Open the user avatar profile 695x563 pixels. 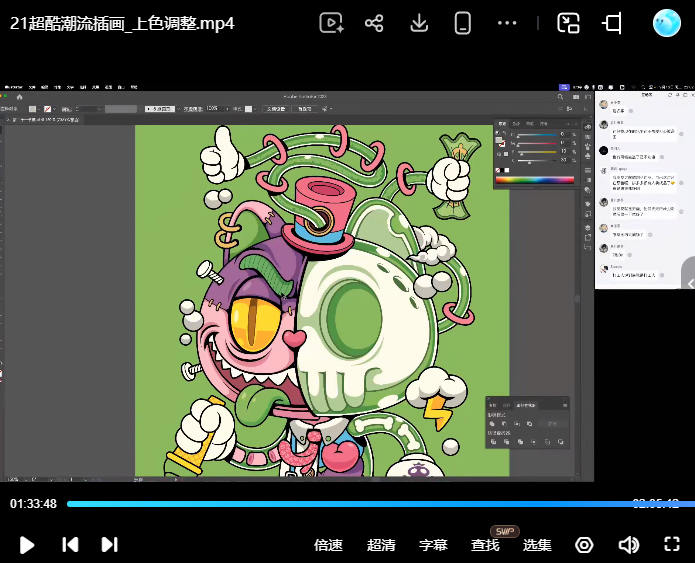[667, 23]
